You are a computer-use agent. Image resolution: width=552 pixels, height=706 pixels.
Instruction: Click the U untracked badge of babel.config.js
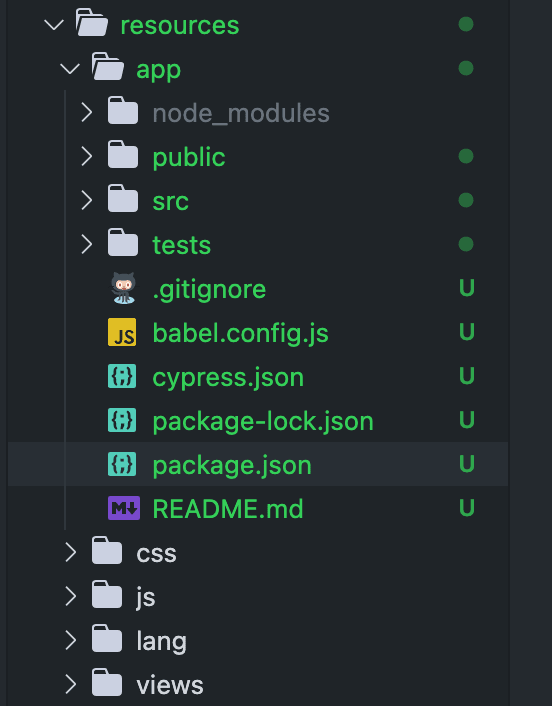point(467,332)
